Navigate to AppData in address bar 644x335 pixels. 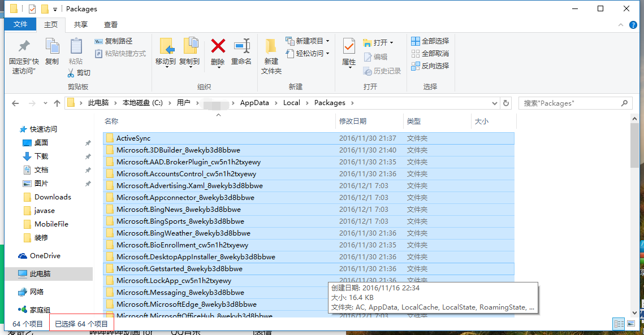(x=254, y=103)
